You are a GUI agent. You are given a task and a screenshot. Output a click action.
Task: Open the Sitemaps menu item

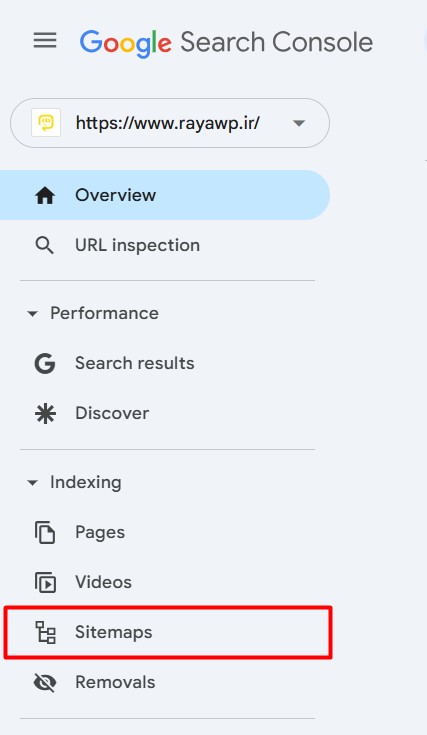coord(168,632)
